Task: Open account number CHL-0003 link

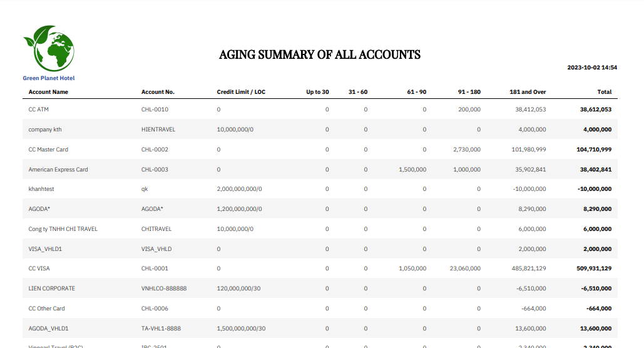Action: pyautogui.click(x=155, y=170)
